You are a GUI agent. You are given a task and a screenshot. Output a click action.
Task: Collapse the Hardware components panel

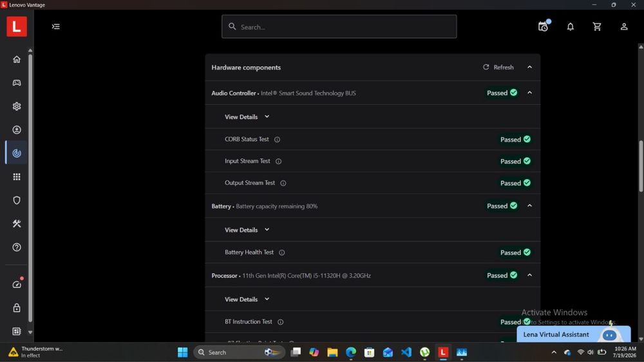coord(529,67)
